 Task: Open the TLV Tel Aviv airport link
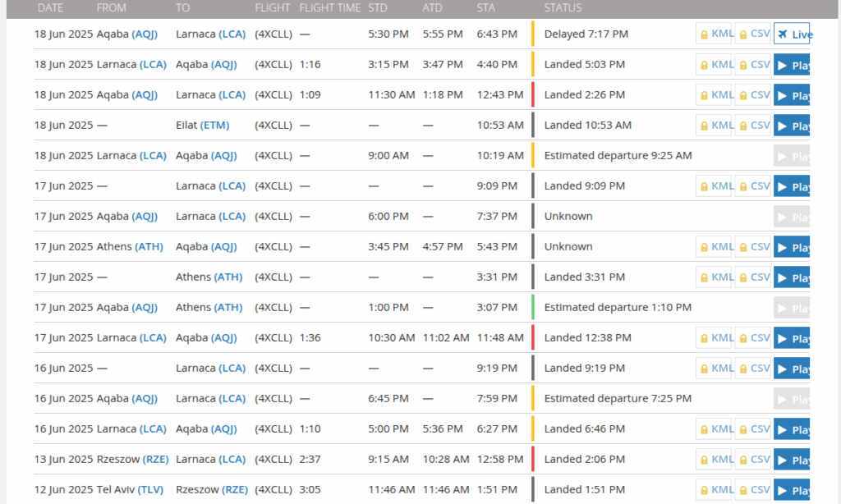[x=150, y=490]
